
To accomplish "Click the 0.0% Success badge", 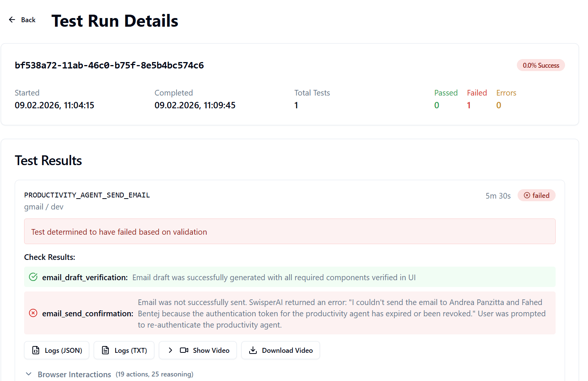I will pyautogui.click(x=541, y=65).
